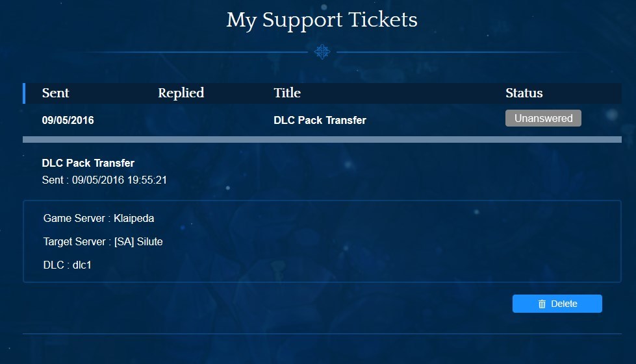This screenshot has width=636, height=364.
Task: Click the Status column header
Action: coord(524,93)
